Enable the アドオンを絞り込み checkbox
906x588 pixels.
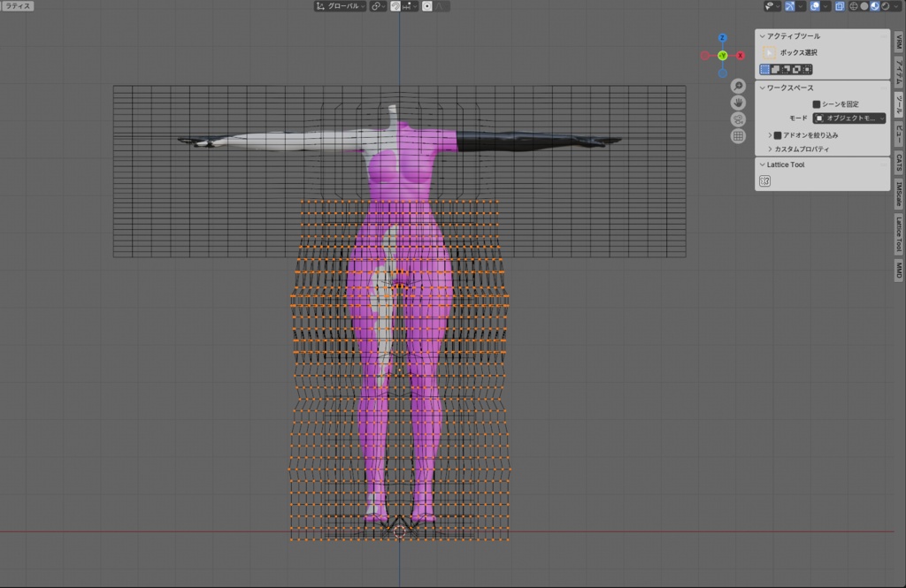point(778,135)
